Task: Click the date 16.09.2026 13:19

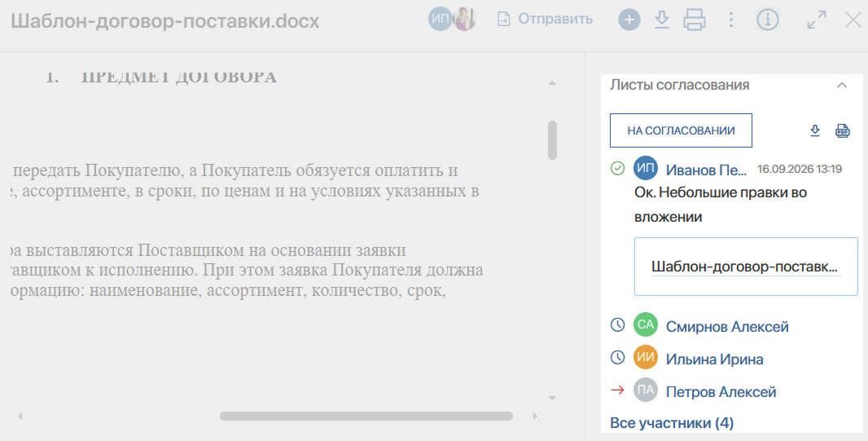Action: coord(800,169)
